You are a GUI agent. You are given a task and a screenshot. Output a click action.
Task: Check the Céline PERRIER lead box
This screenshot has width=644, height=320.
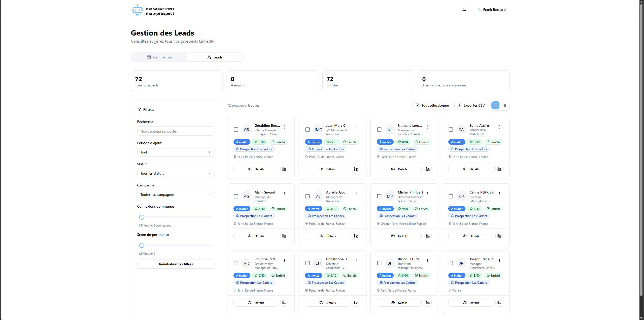tap(451, 196)
